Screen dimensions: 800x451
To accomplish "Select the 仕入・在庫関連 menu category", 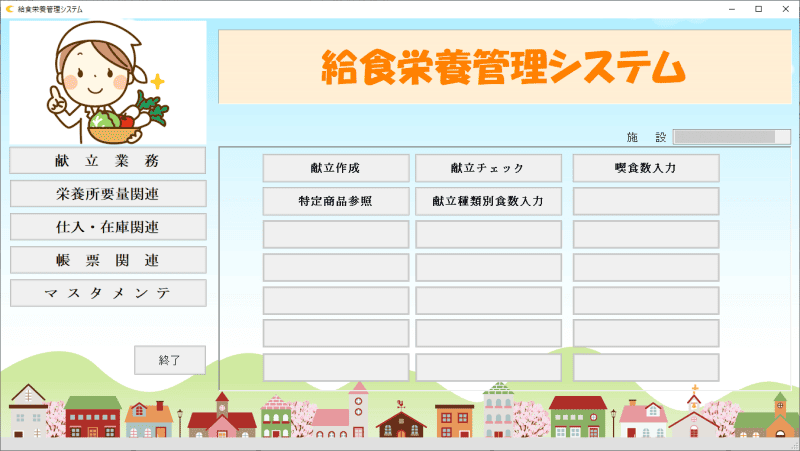I will (108, 227).
